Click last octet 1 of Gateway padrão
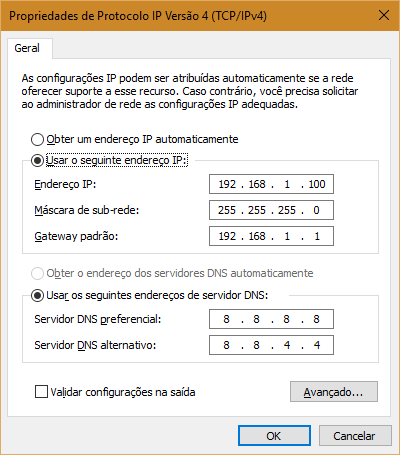Viewport: 400px width, 455px height. click(x=317, y=236)
